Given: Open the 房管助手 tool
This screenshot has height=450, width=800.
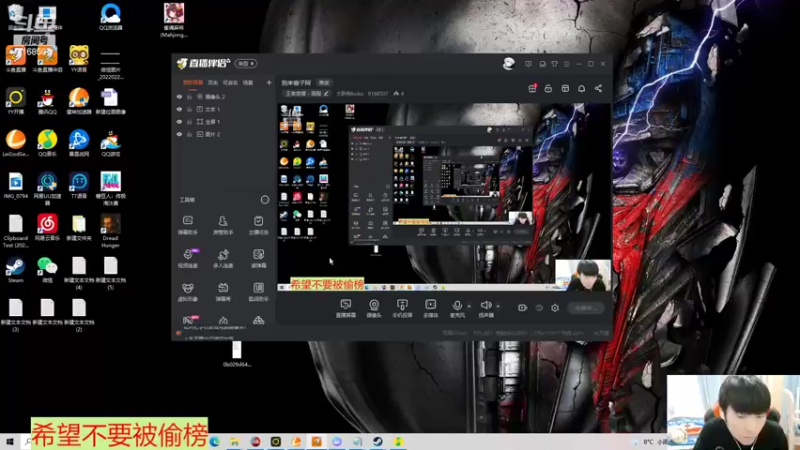Looking at the screenshot, I should click(223, 224).
